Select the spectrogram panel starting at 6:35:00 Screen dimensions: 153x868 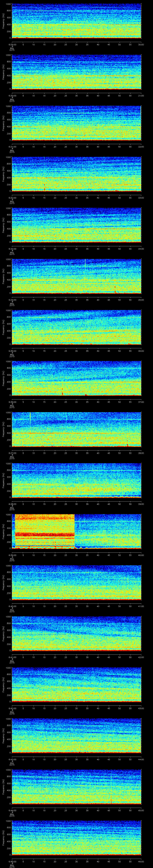click(76, 327)
